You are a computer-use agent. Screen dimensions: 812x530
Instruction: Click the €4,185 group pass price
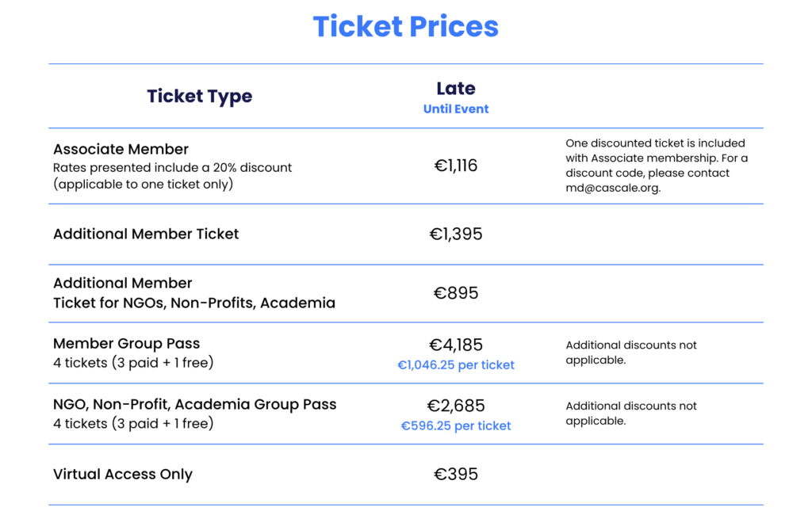(x=456, y=345)
